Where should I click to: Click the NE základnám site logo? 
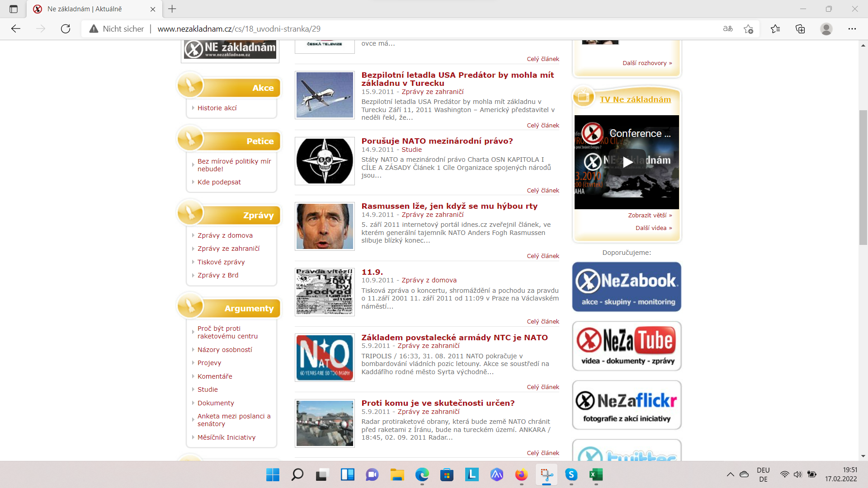[x=230, y=49]
